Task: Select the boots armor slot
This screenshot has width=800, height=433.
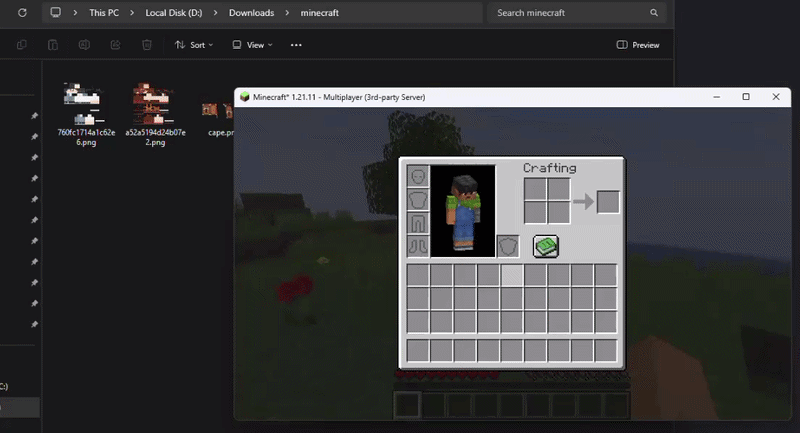Action: (x=418, y=246)
